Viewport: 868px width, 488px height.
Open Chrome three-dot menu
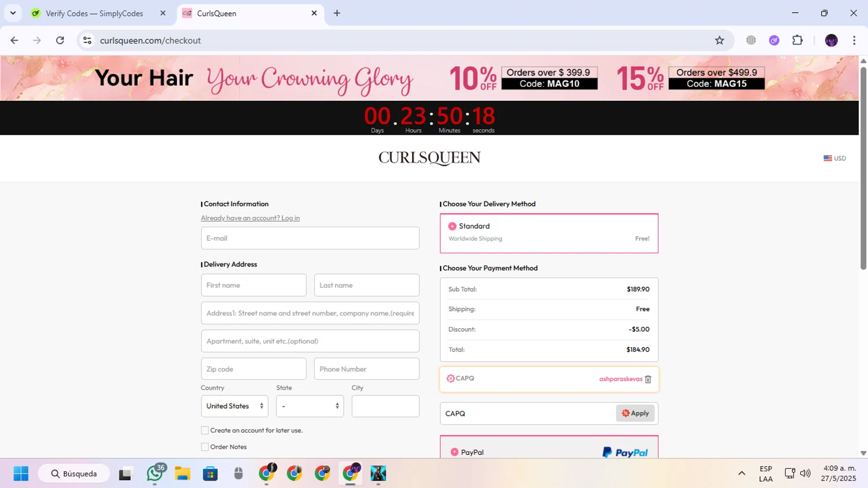[854, 41]
